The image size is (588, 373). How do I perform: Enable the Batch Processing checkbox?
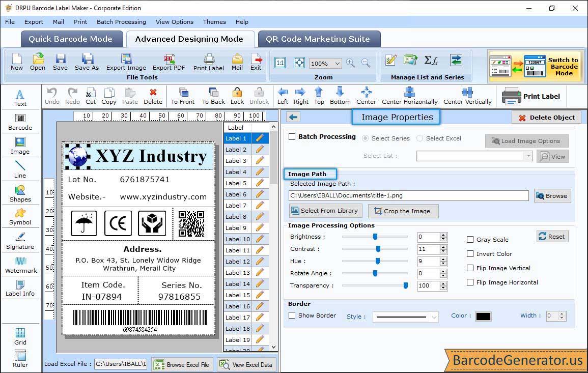[292, 137]
